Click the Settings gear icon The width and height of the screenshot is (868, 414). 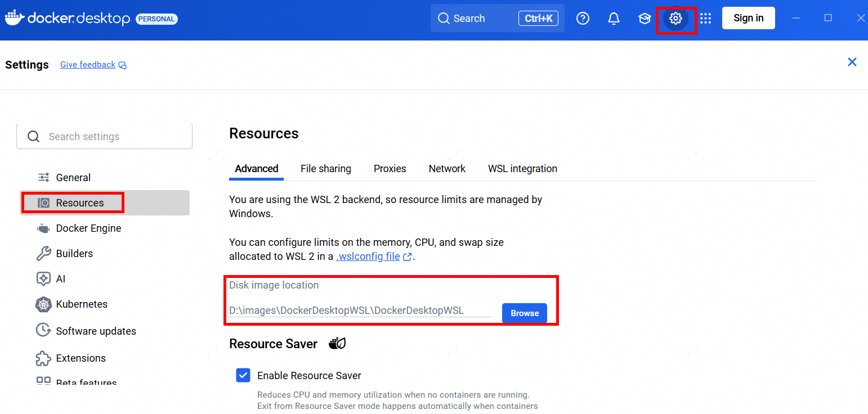pos(675,19)
